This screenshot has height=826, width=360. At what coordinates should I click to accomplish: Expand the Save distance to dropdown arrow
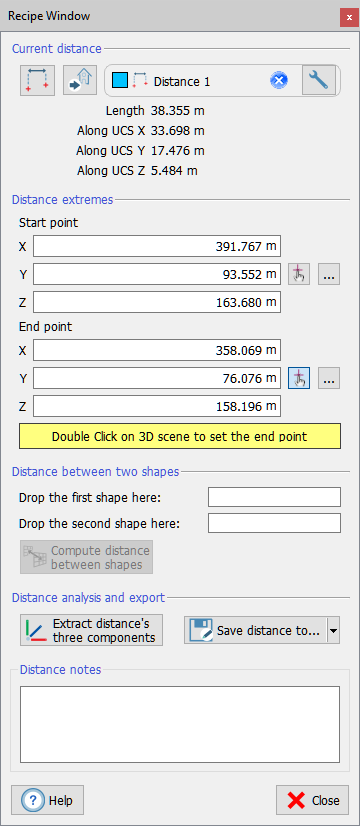click(x=333, y=631)
